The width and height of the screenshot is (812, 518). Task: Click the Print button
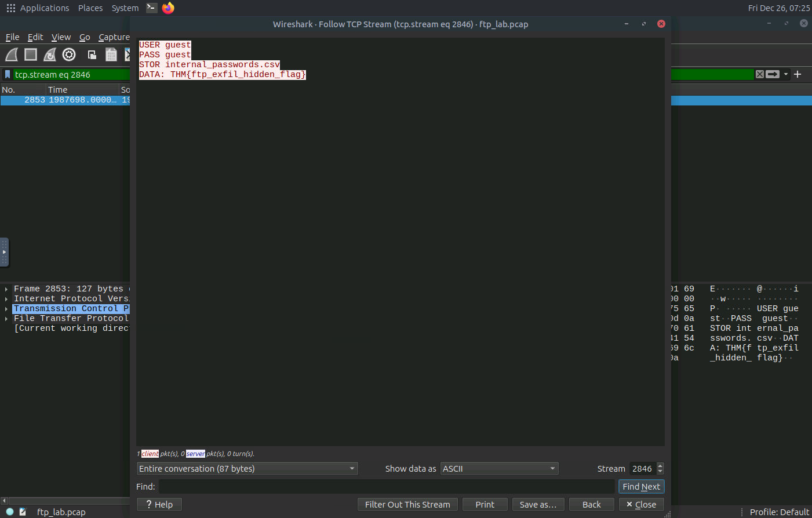[485, 505]
